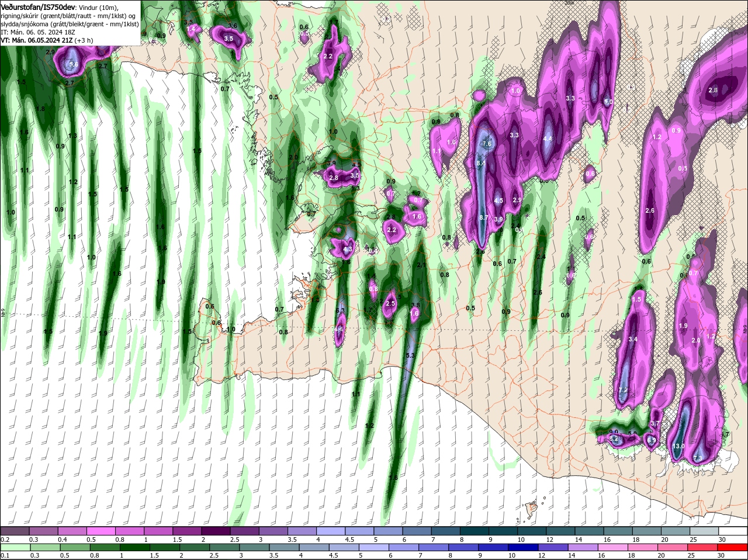Click the 13.0 precipitation value on the map
This screenshot has height=560, width=748.
coord(678,446)
